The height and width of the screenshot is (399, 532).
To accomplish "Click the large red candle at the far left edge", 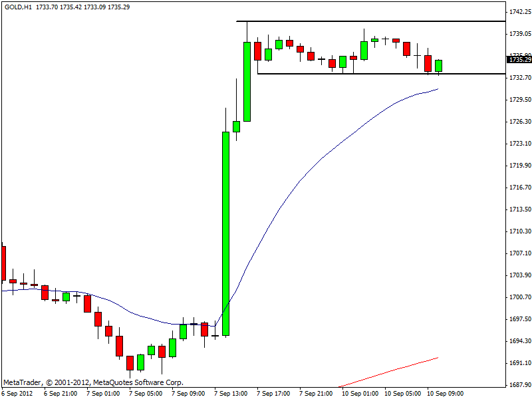I will [x=3, y=263].
